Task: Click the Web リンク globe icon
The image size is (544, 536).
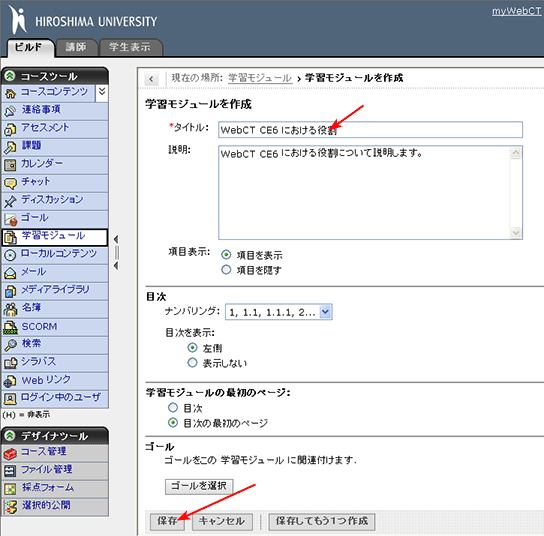Action: point(10,381)
